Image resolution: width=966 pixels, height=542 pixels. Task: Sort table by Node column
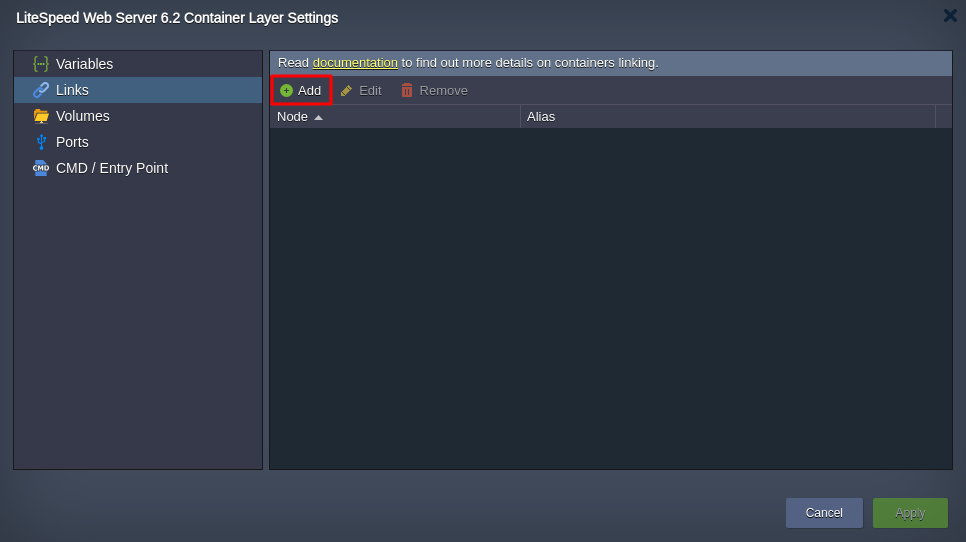pos(395,116)
